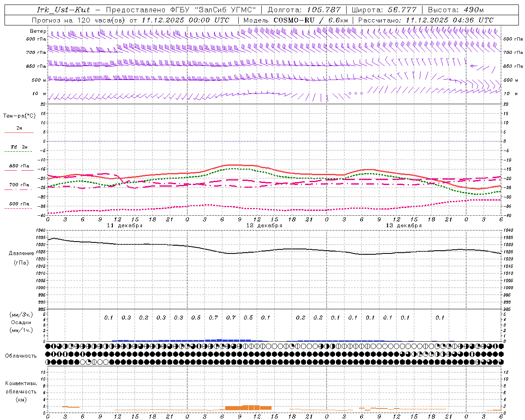Screen dimensions: 525x420
Task: Click the Конвективн. convective cloud label
Action: 21,383
